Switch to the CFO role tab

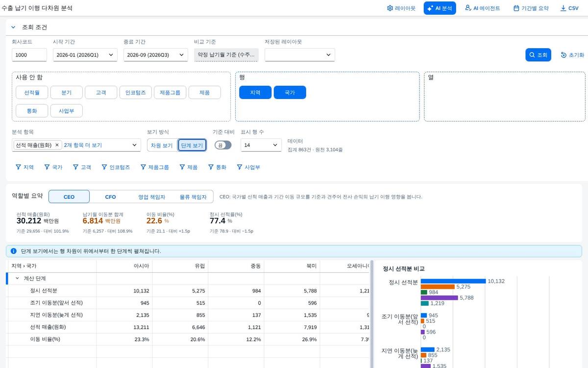(110, 197)
